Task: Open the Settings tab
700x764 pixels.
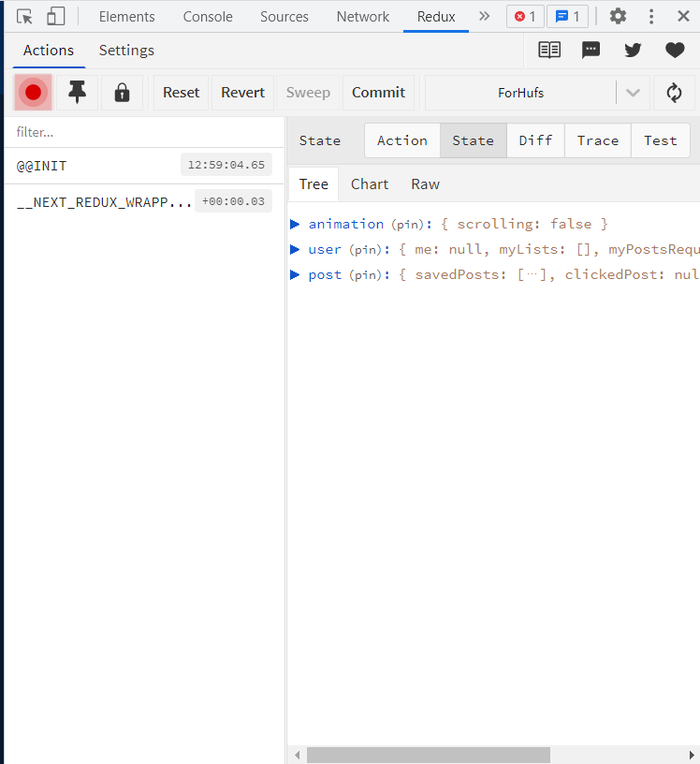Action: (x=126, y=51)
